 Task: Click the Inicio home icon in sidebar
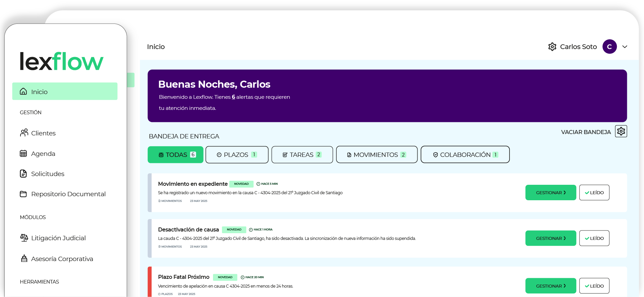coord(23,91)
